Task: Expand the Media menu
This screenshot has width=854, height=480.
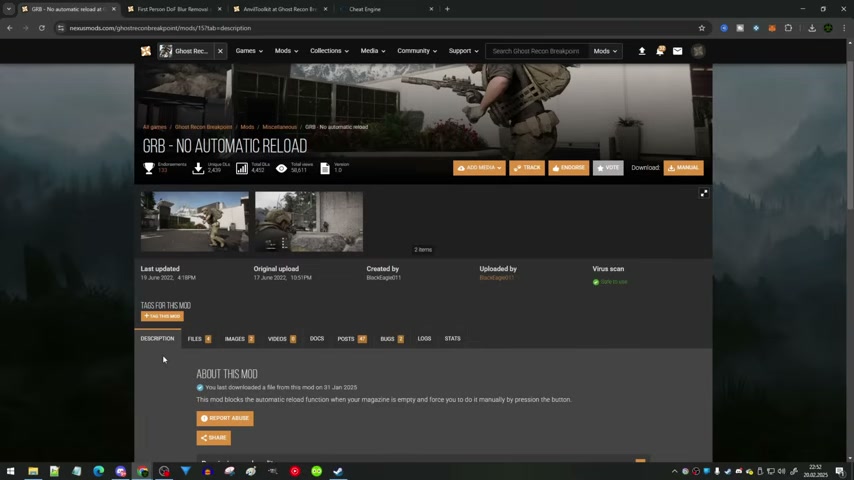Action: click(x=373, y=51)
